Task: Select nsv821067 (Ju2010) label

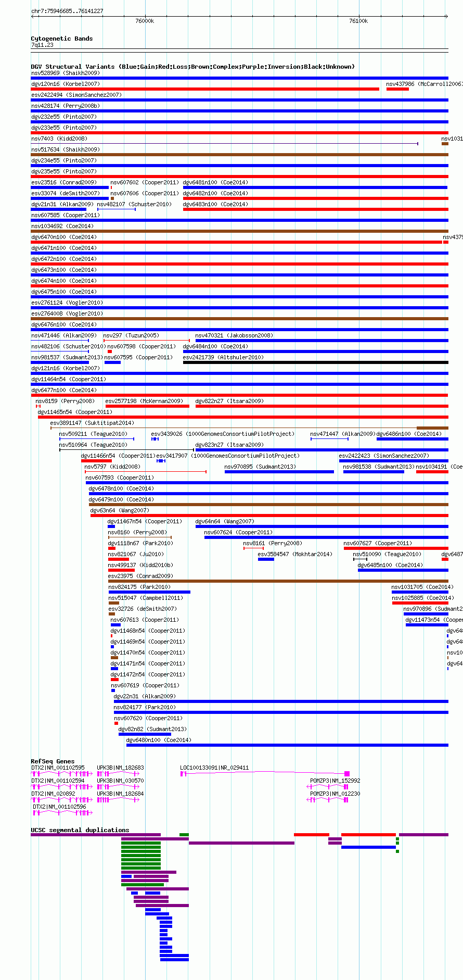Action: (x=136, y=554)
